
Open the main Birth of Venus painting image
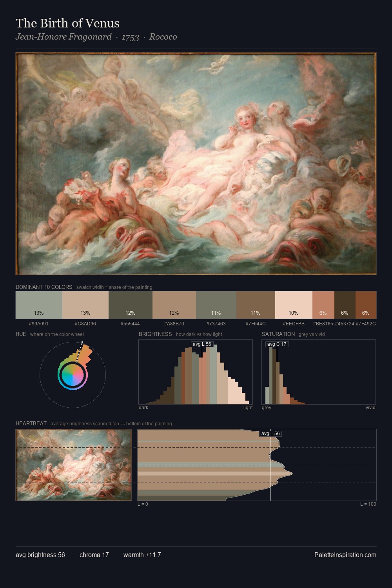[x=196, y=164]
